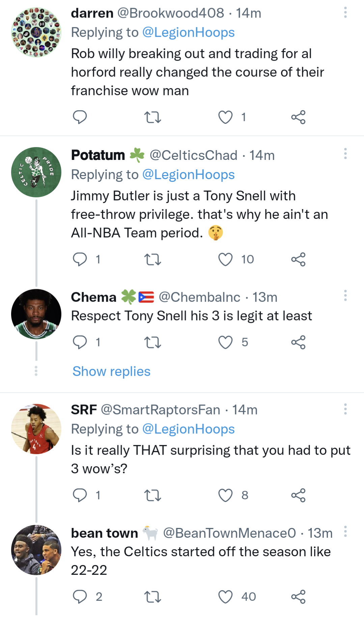This screenshot has height=617, width=364.
Task: Open more options on darren's tweet
Action: point(345,13)
